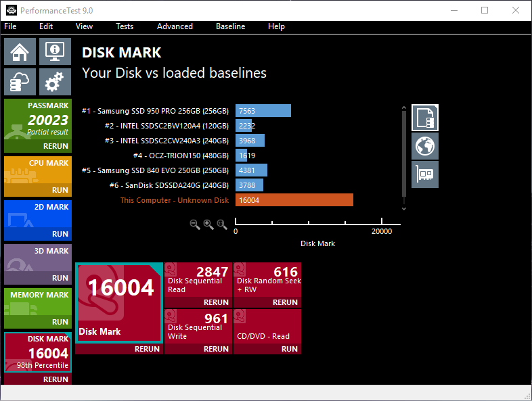
Task: Click the INTEL SSDSC2CW240A3 3968 bar
Action: tap(250, 141)
